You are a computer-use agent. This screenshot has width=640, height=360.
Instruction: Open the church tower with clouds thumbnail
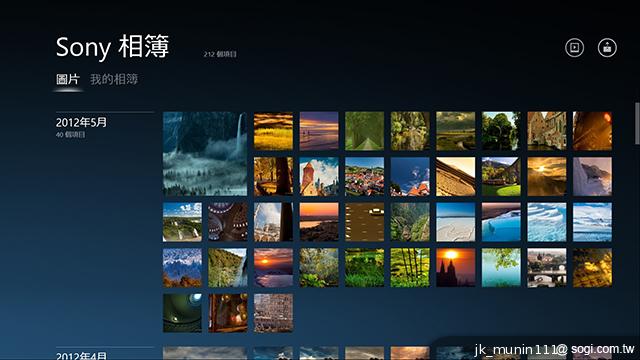pyautogui.click(x=319, y=177)
